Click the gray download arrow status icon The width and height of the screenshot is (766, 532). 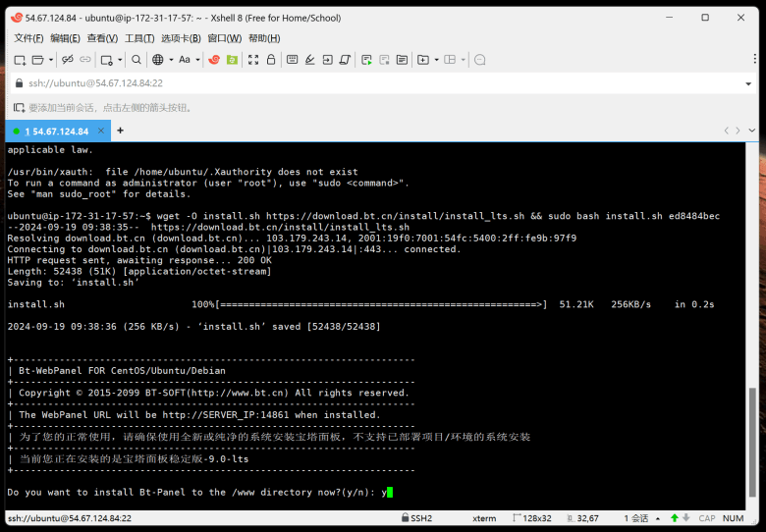(x=685, y=518)
